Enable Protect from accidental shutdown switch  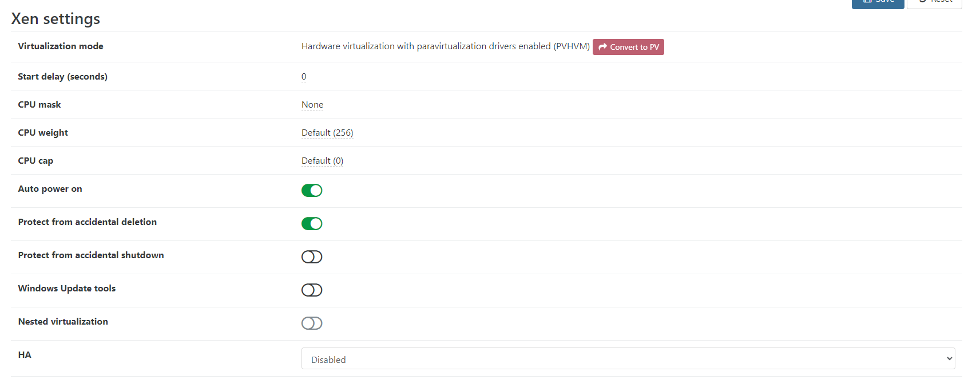click(312, 256)
